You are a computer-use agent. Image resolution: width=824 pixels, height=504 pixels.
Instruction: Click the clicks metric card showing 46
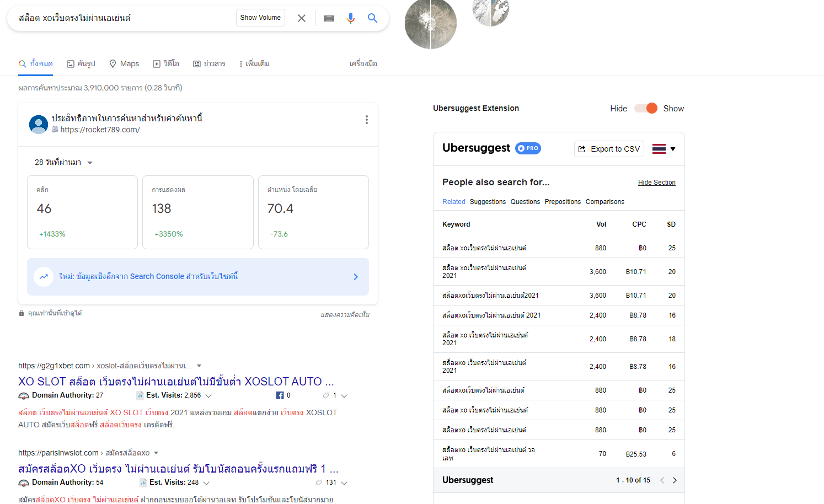coord(83,212)
